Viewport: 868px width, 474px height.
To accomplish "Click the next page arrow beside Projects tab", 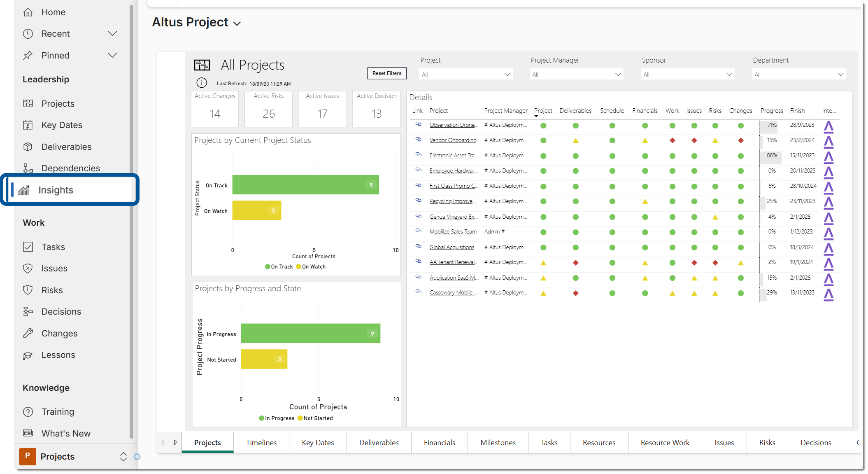I will point(175,442).
